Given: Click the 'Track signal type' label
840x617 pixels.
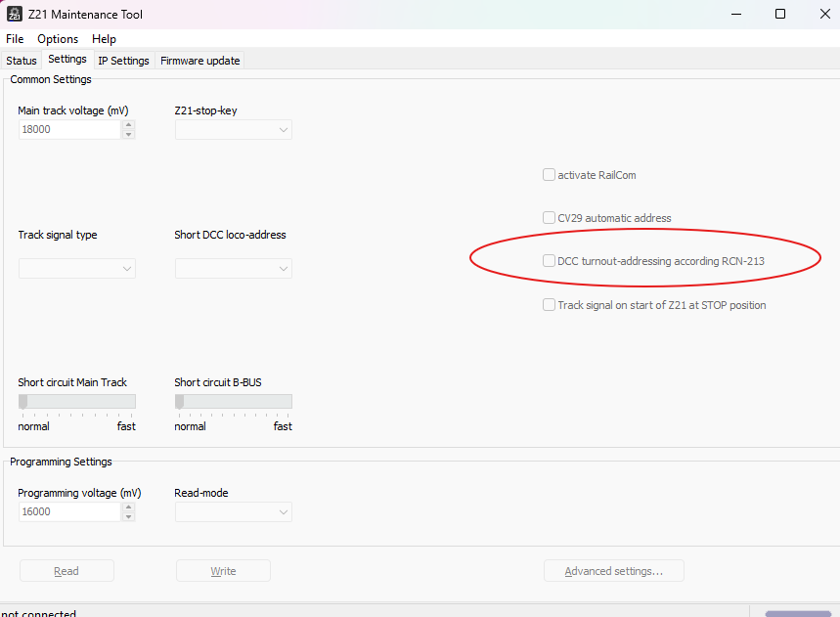Looking at the screenshot, I should click(58, 235).
